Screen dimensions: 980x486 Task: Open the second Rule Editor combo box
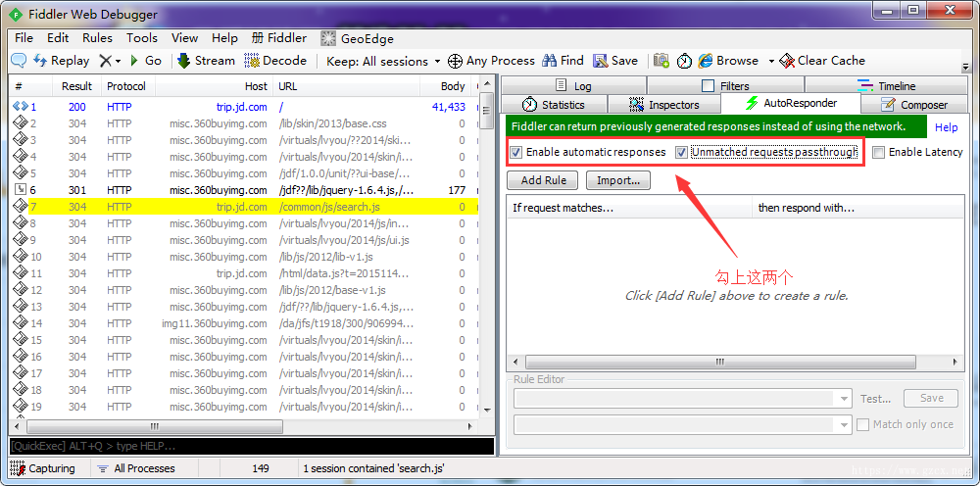(x=682, y=425)
